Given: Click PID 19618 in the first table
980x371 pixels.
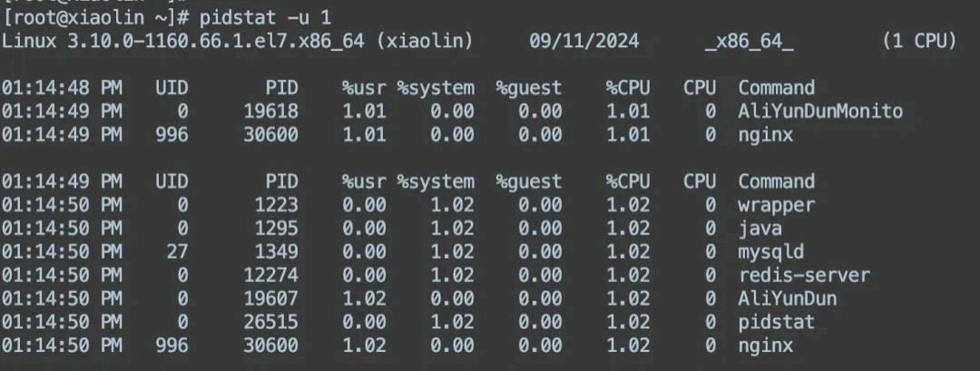Looking at the screenshot, I should click(270, 112).
